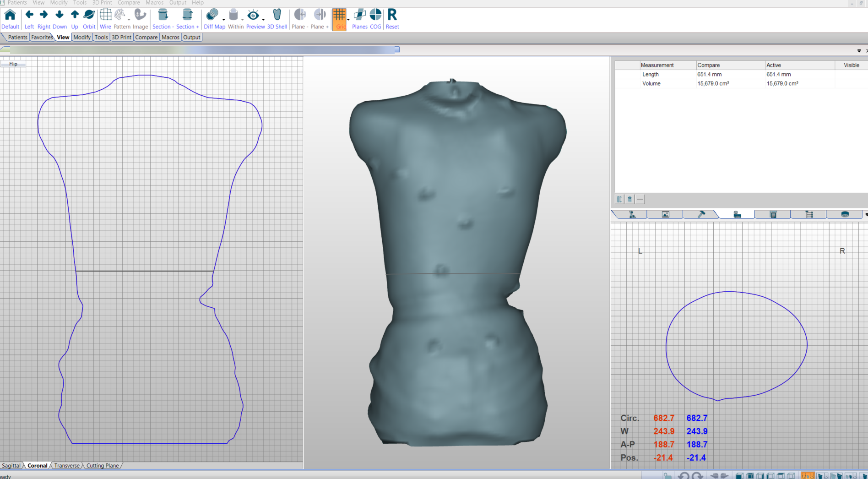The width and height of the screenshot is (868, 479).
Task: Open the Cutting Plane tab
Action: 103,465
